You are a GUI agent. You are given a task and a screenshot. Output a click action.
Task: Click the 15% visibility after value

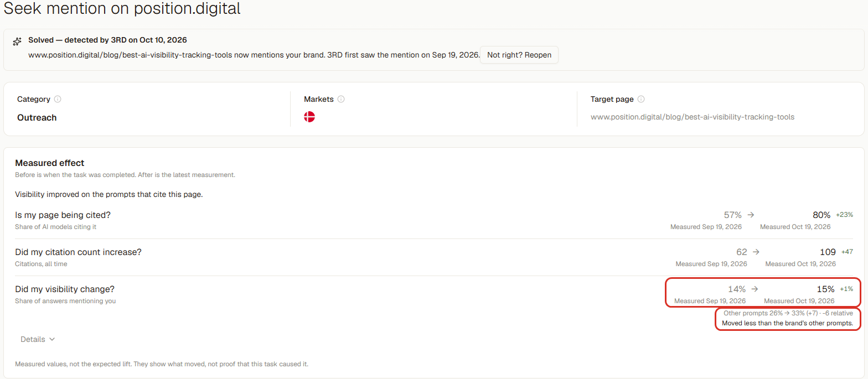pos(825,289)
